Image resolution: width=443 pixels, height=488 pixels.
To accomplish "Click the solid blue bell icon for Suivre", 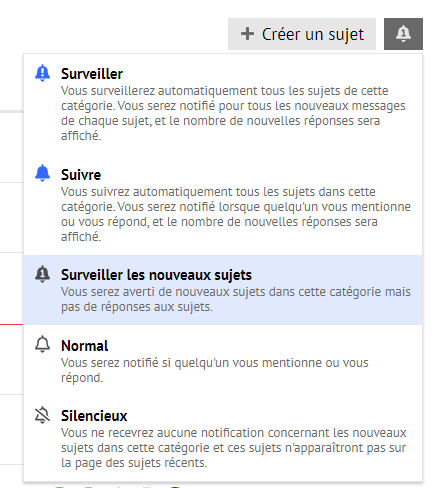I will tap(42, 173).
